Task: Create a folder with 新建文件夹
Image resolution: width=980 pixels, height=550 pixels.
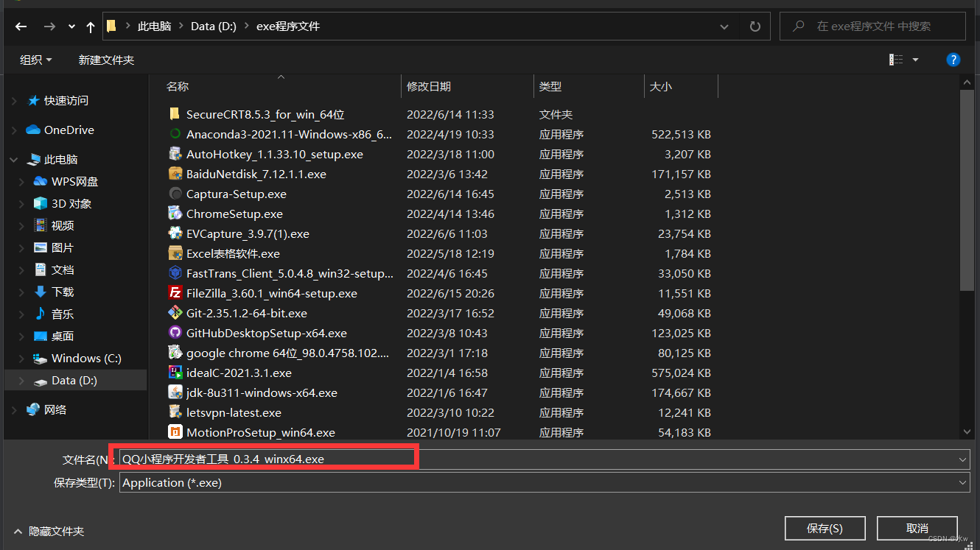Action: 106,60
